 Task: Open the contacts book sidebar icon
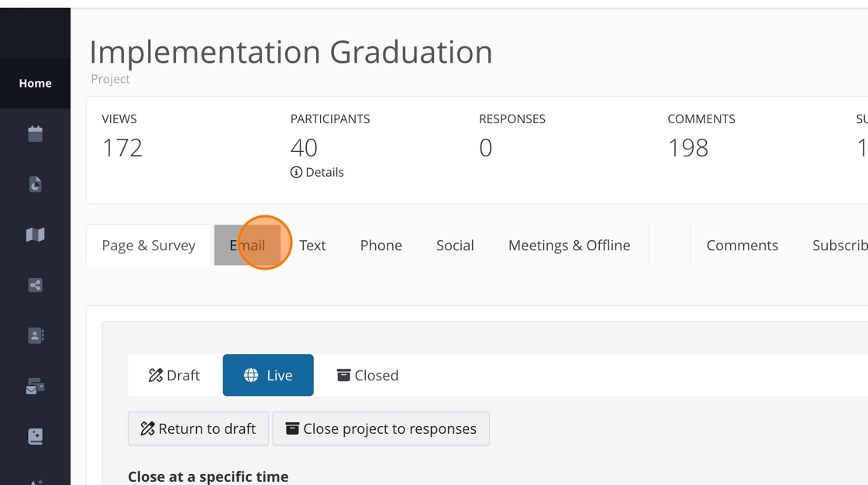[35, 335]
